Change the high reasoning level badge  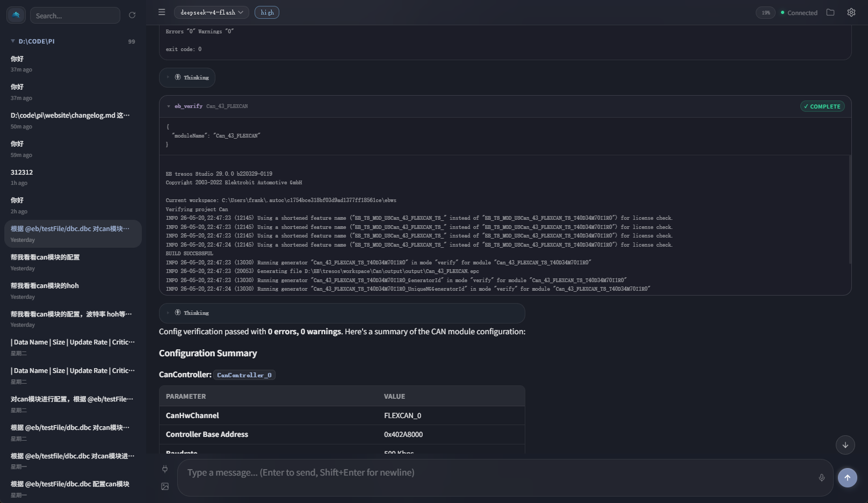click(x=267, y=12)
